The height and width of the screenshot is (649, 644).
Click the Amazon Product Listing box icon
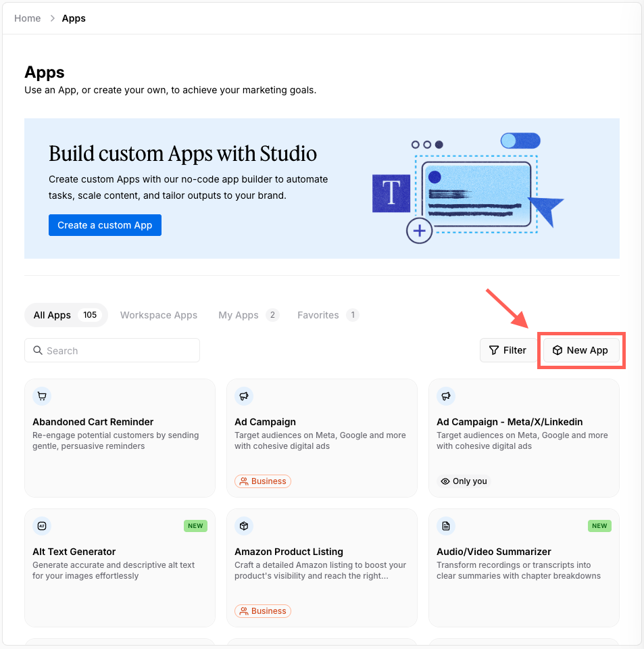click(x=244, y=526)
